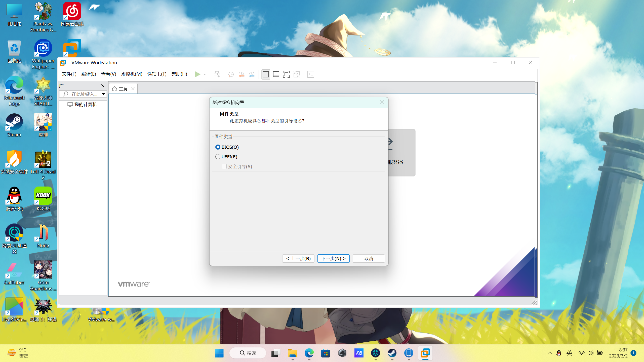The height and width of the screenshot is (362, 644).
Task: Click send Ctrl+Alt+Del toolbar icon
Action: click(x=217, y=74)
